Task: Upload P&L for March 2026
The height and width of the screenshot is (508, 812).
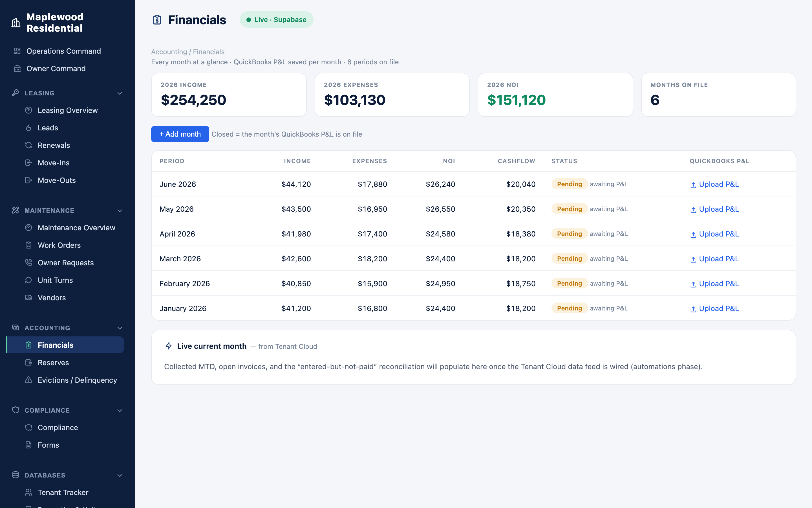Action: pyautogui.click(x=715, y=259)
